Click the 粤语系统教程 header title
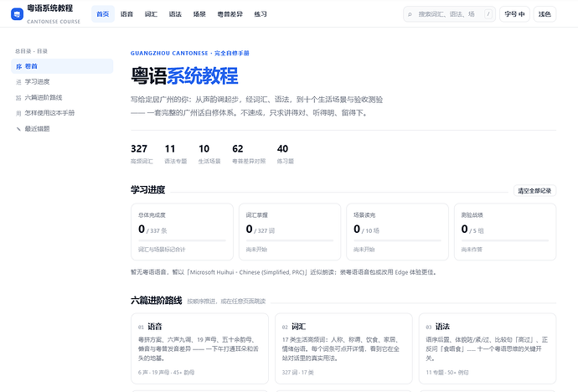Image resolution: width=578 pixels, height=392 pixels. [x=50, y=8]
